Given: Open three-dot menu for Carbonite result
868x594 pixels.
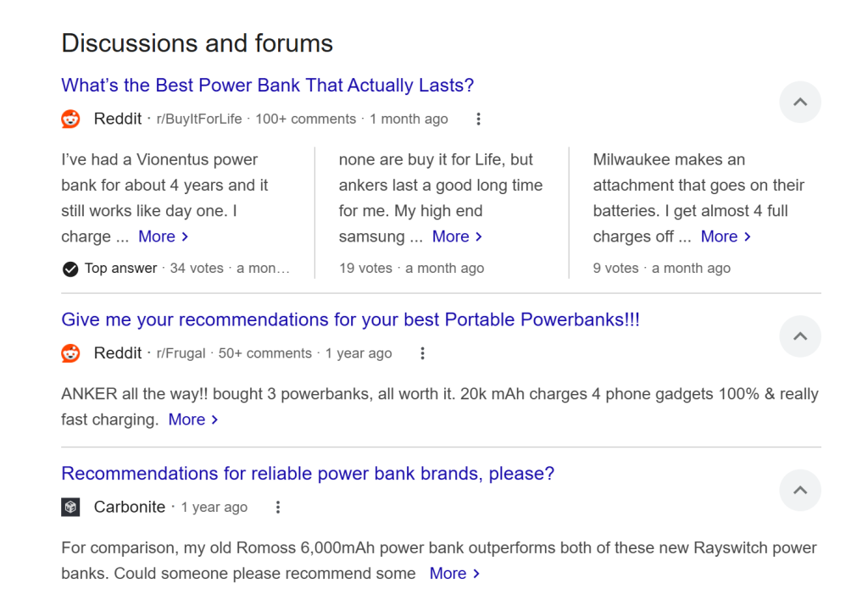Looking at the screenshot, I should click(x=277, y=508).
